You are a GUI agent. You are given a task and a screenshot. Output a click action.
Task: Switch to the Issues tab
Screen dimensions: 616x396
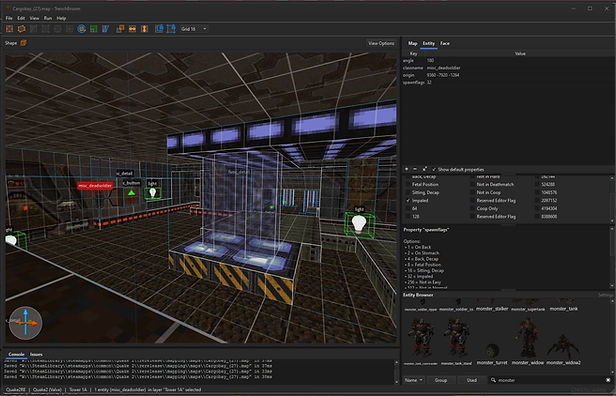coord(36,354)
